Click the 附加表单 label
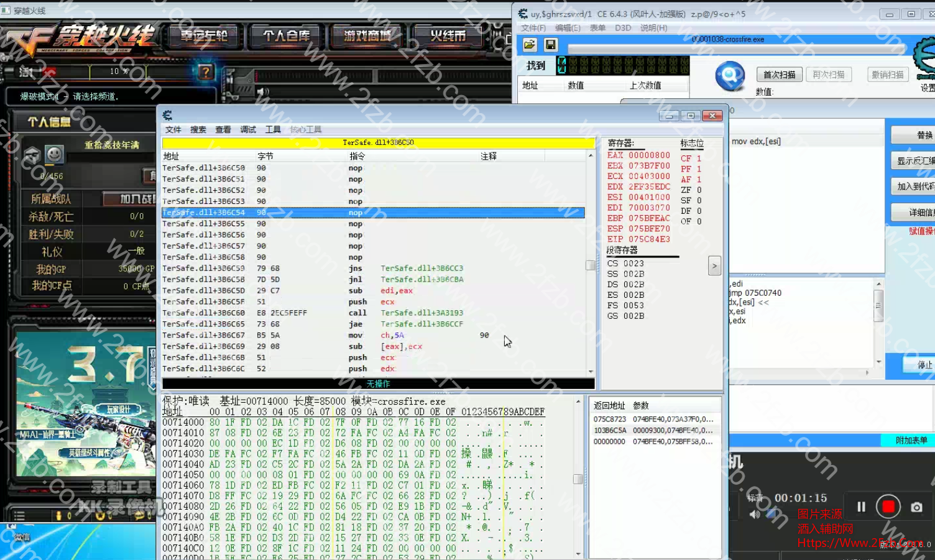 [911, 440]
